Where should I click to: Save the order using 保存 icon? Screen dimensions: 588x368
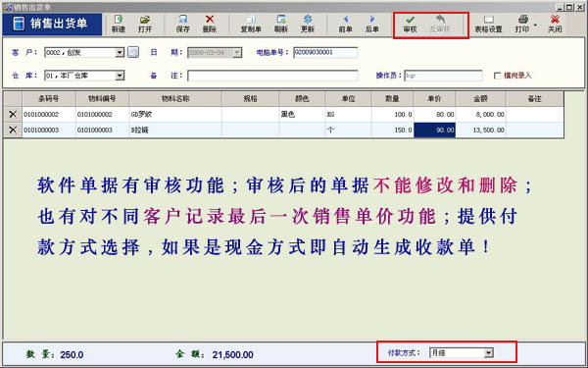point(182,24)
